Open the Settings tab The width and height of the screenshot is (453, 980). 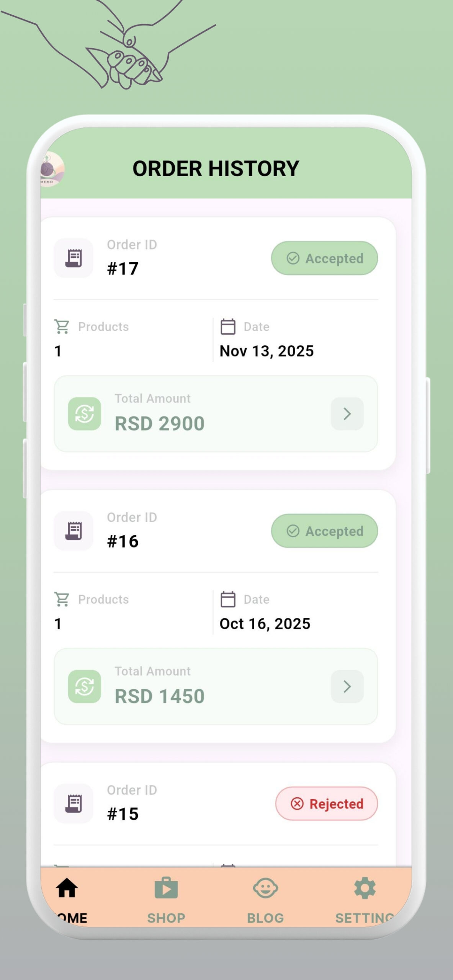click(x=365, y=898)
